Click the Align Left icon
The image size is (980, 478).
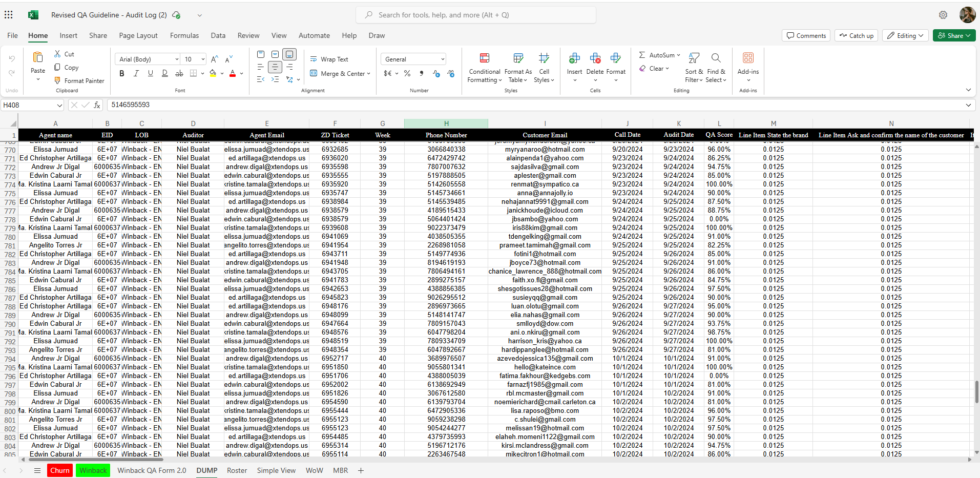[x=261, y=67]
